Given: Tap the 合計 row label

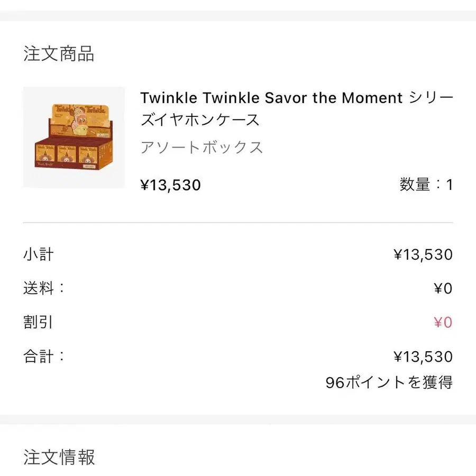Looking at the screenshot, I should pyautogui.click(x=43, y=356).
